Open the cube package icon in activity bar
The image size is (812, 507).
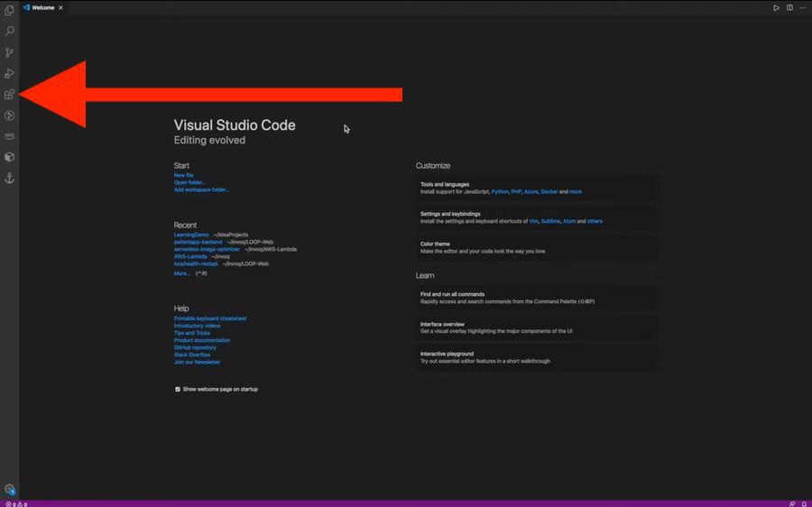9,157
